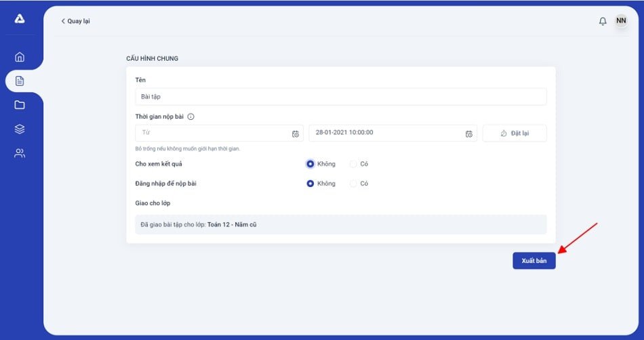Open the Home sidebar icon
The width and height of the screenshot is (644, 340).
point(19,57)
